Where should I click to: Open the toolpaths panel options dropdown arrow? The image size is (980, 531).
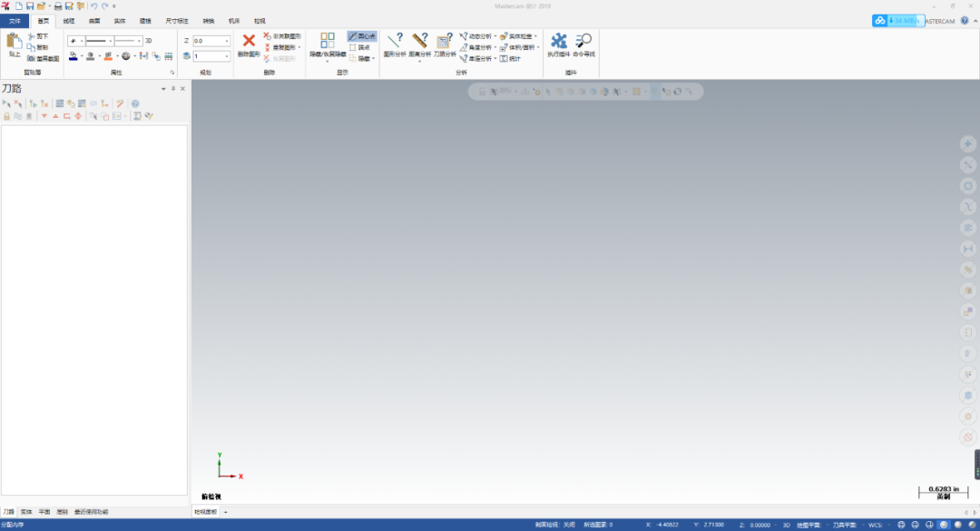163,89
